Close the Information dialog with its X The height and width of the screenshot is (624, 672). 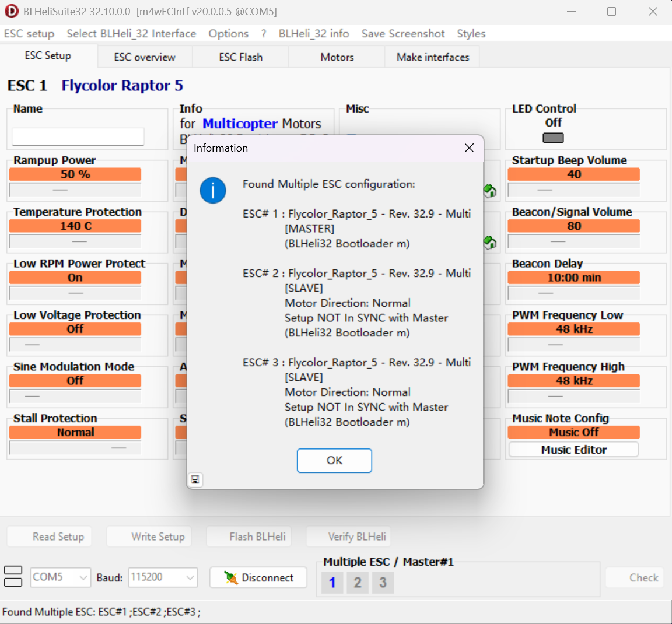point(469,148)
